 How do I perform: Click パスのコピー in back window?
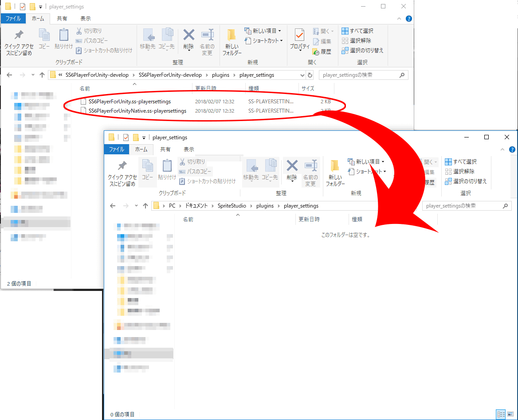coord(92,41)
